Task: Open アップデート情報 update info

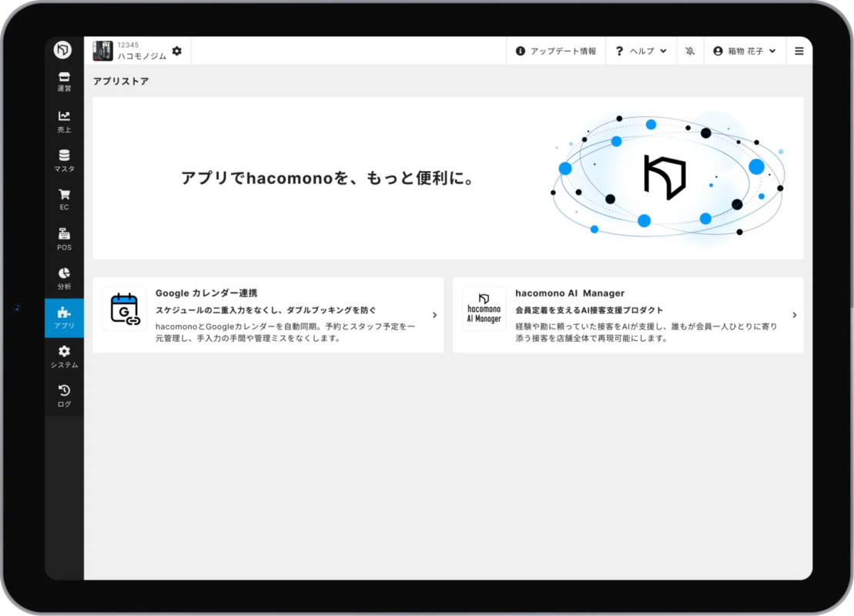Action: point(556,51)
